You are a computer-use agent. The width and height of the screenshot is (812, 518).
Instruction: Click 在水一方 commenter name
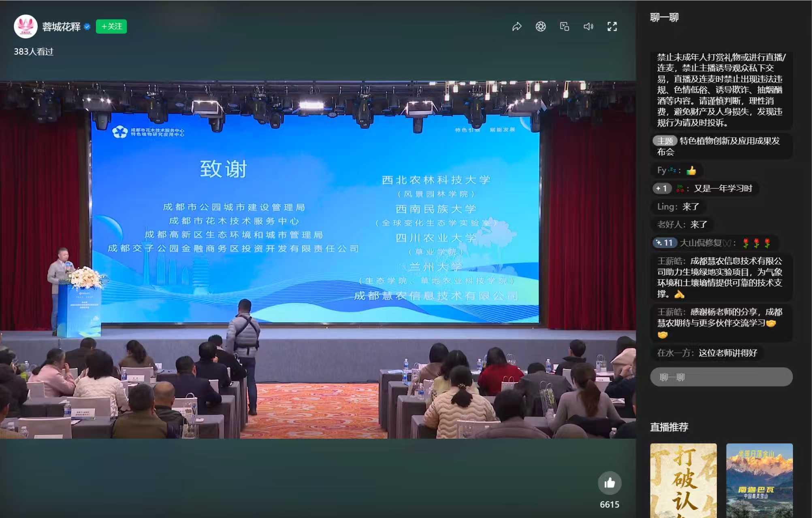(x=675, y=353)
